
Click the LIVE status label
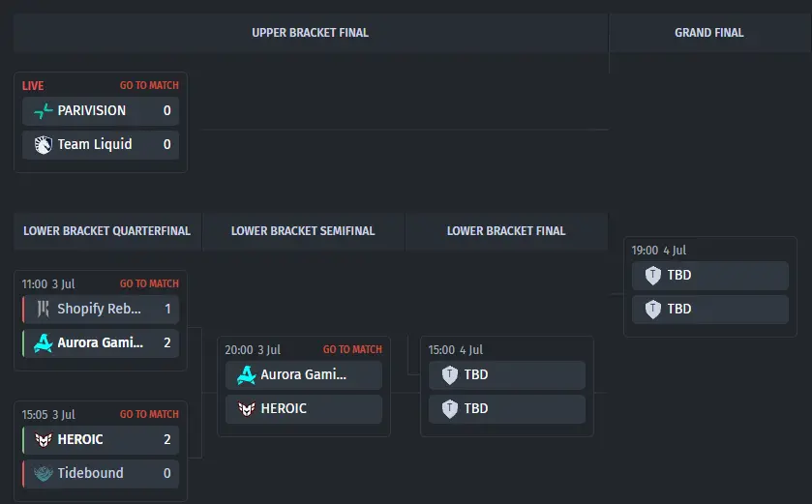click(x=33, y=86)
